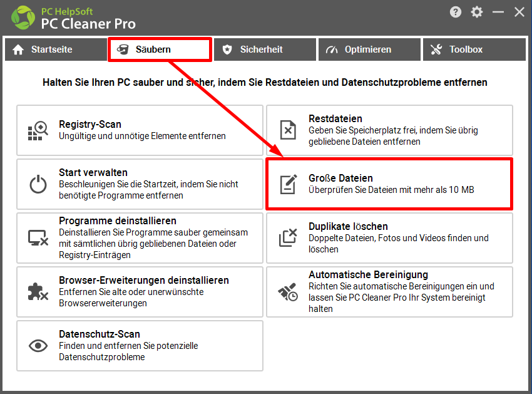The image size is (532, 394).
Task: Click the 'Halten Sie Ihren PC sauber' heading
Action: pos(265,83)
